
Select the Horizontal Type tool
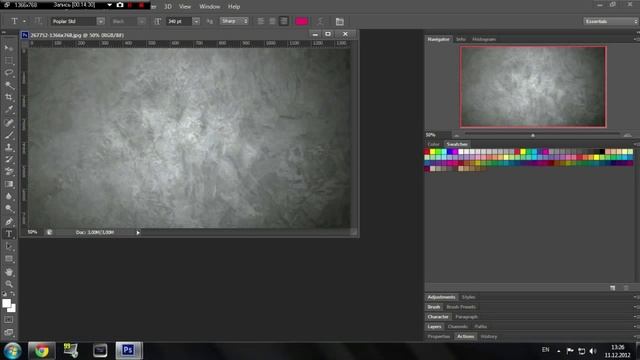tap(9, 234)
